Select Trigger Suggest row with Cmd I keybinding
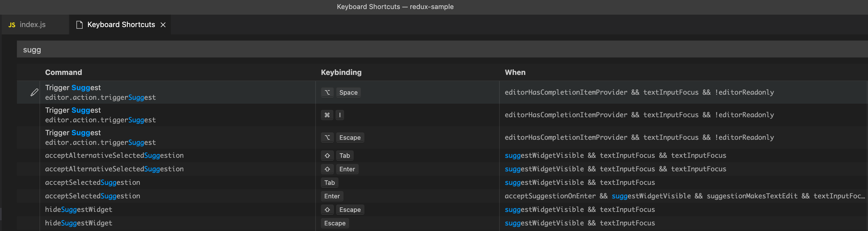Viewport: 868px width, 231px height. (x=168, y=115)
